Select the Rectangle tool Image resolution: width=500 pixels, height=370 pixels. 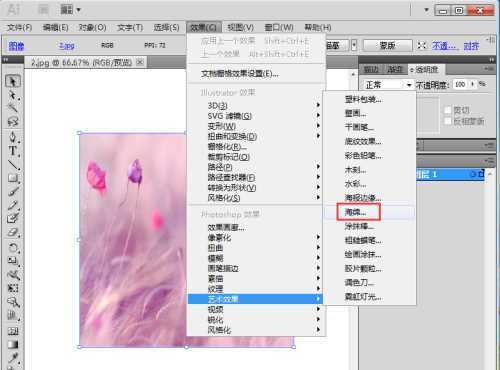13,178
